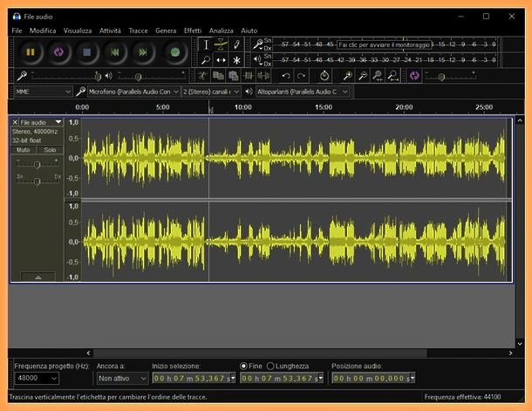Viewport: 532px width, 411px height.
Task: Select the Selection (I-beam) tool
Action: 206,45
